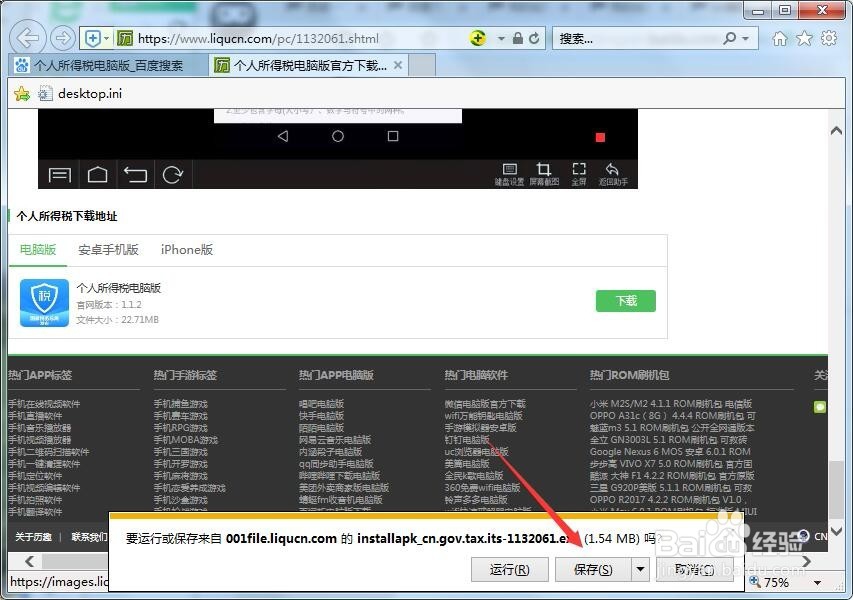This screenshot has height=600, width=853.
Task: Click the emulator menu lines toolbar icon
Action: click(x=59, y=175)
